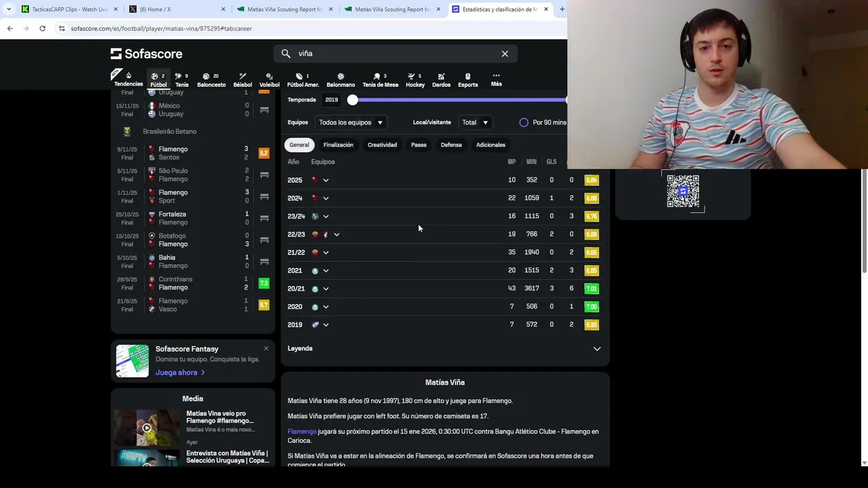Switch to the Creatividad tab
Viewport: 868px width, 488px height.
(382, 145)
